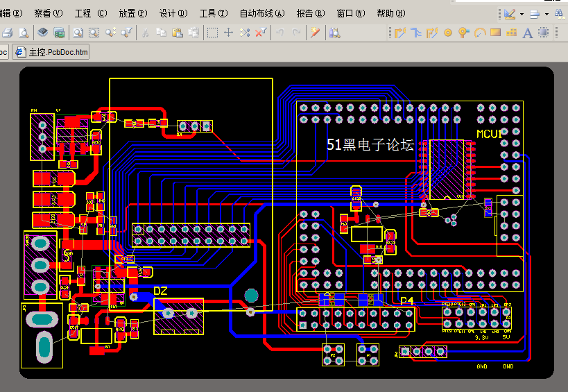Click the Cut scissors icon
This screenshot has width=568, height=392.
145,33
